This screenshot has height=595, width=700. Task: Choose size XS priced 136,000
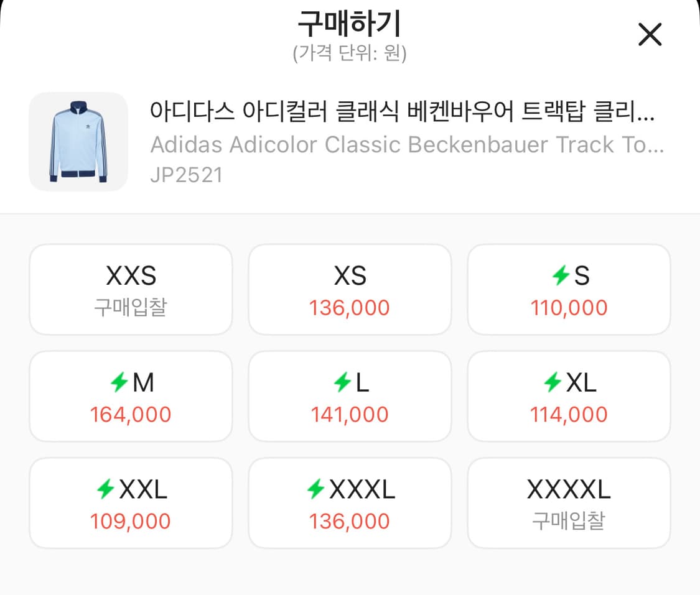[350, 289]
